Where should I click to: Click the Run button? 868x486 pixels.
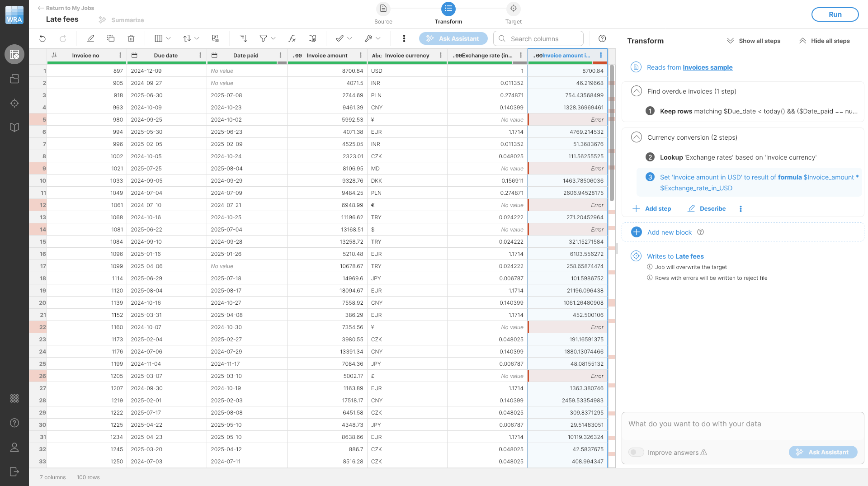pyautogui.click(x=835, y=14)
